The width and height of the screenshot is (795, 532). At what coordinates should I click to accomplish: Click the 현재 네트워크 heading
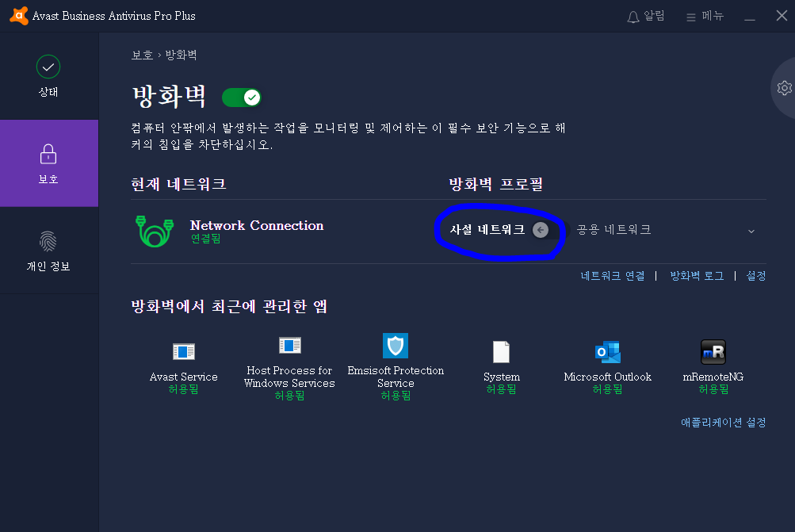pyautogui.click(x=178, y=184)
